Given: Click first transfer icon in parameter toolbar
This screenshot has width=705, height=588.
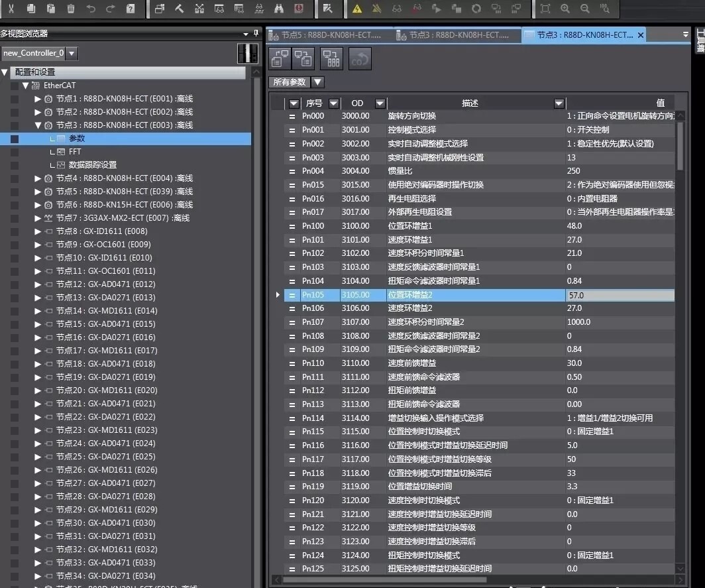Looking at the screenshot, I should [280, 58].
